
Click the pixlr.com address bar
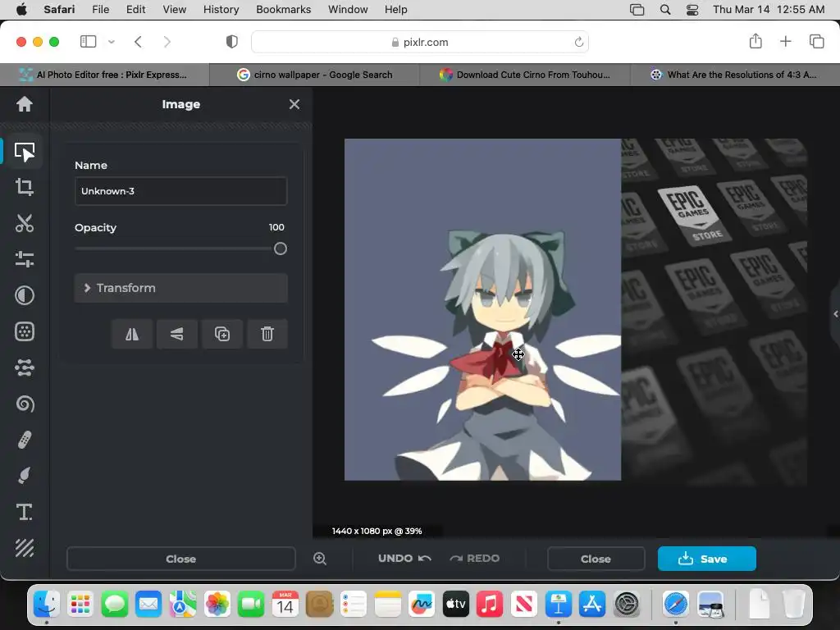click(419, 42)
